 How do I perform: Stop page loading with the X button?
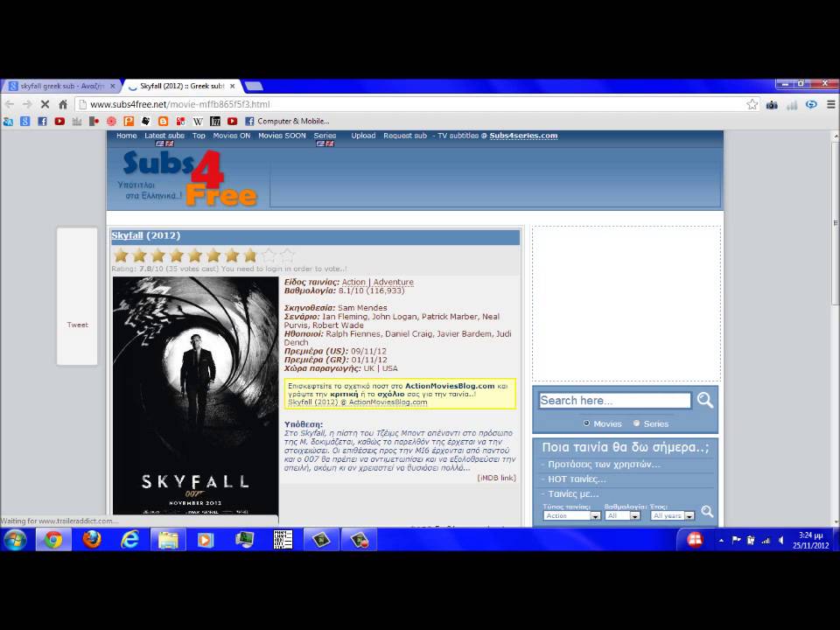45,104
